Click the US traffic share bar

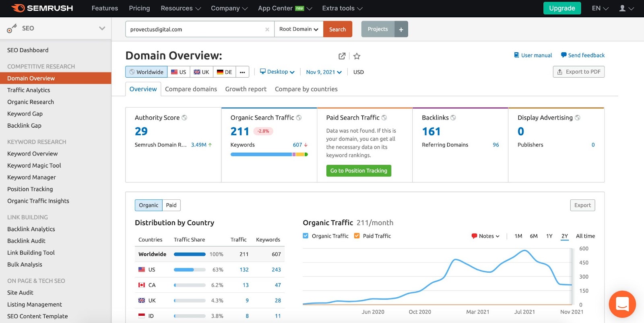click(190, 270)
